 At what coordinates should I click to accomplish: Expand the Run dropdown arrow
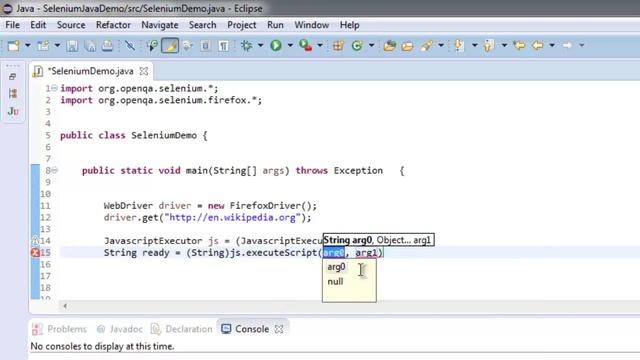click(290, 45)
